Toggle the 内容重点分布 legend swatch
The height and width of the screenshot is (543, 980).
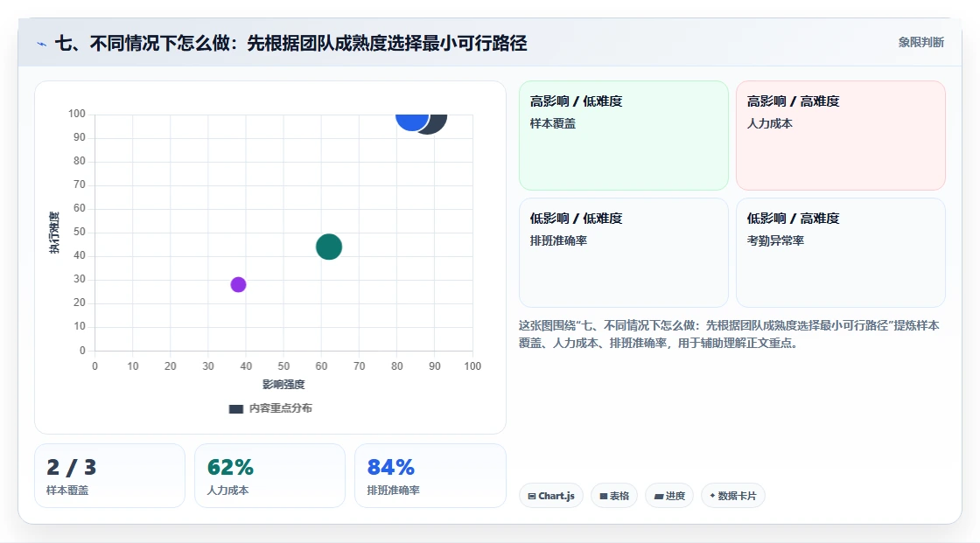click(235, 408)
